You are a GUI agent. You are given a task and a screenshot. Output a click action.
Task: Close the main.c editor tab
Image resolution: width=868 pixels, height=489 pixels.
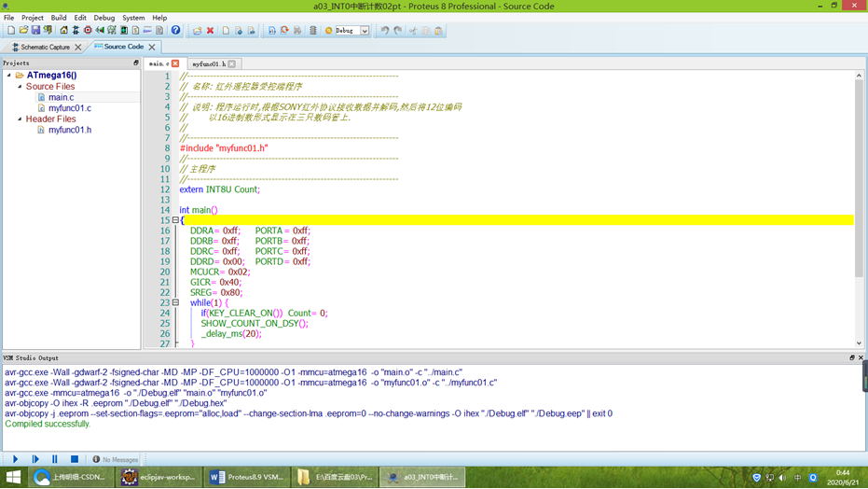coord(175,63)
